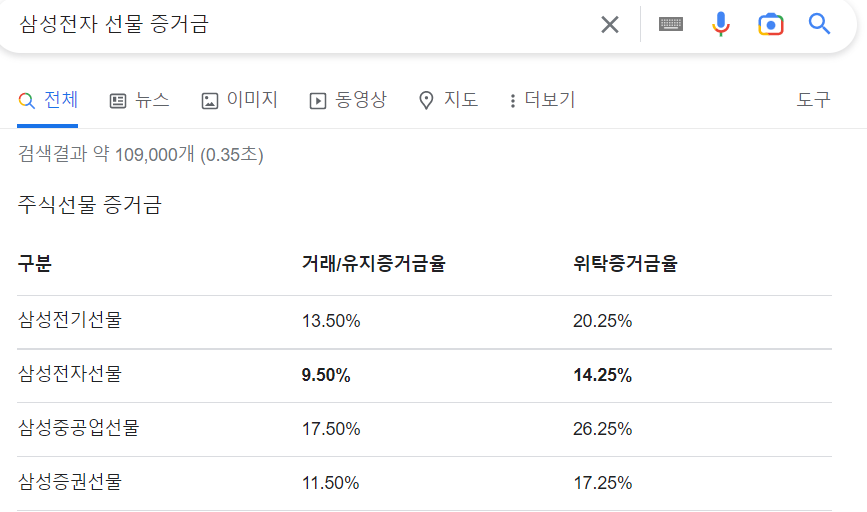The width and height of the screenshot is (867, 512).
Task: Click the 삼성전기선물 row label
Action: pyautogui.click(x=69, y=320)
